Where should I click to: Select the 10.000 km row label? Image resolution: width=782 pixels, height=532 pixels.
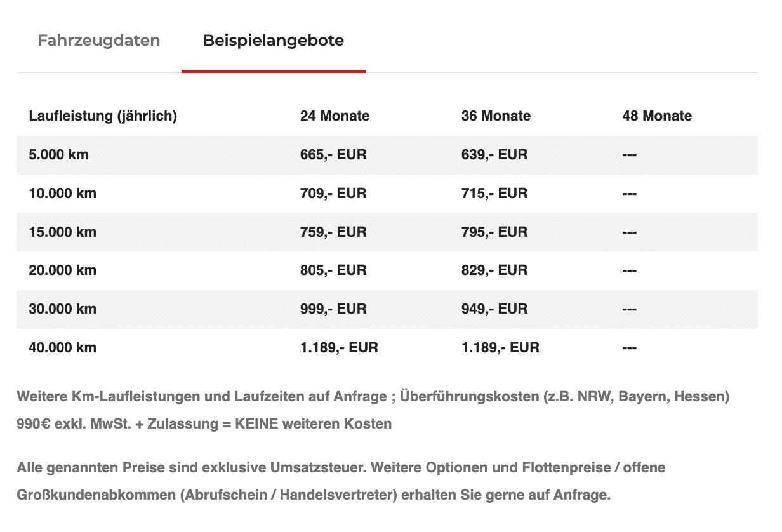[62, 194]
